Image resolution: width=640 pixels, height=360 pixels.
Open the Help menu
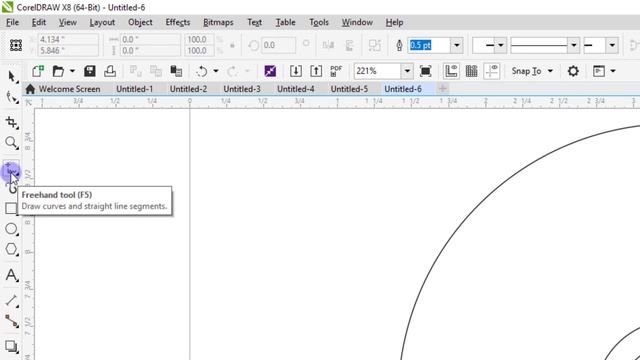point(394,22)
